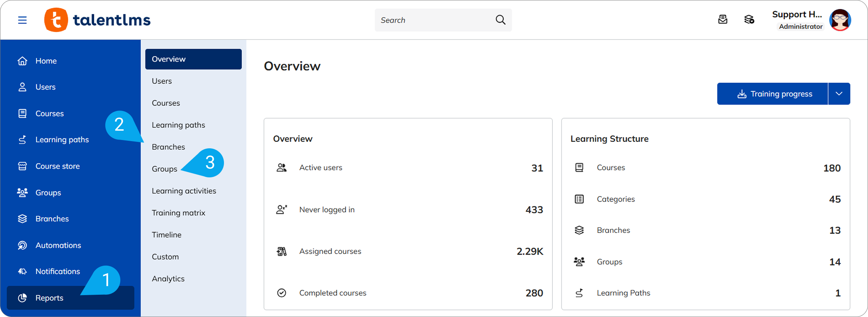The image size is (868, 317).
Task: Expand the Training progress dropdown arrow
Action: [x=839, y=94]
